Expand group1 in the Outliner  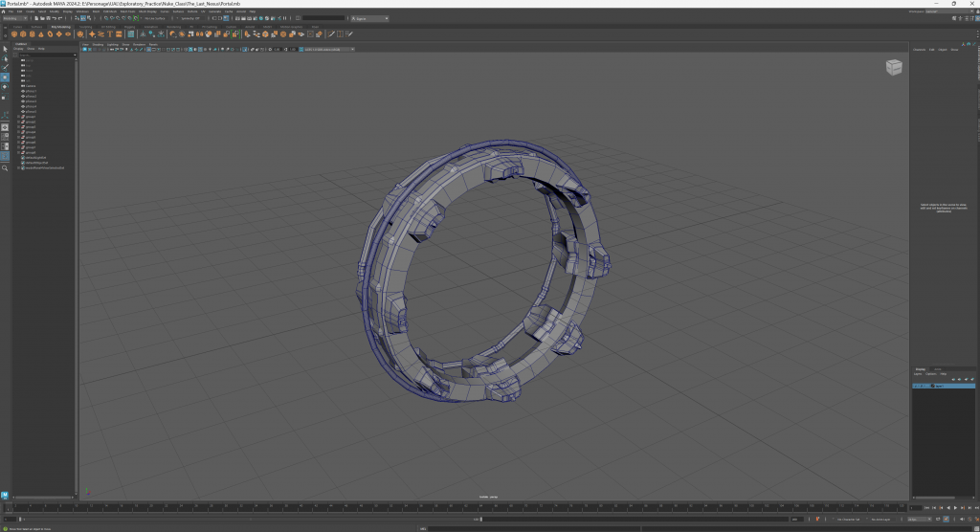[x=19, y=117]
